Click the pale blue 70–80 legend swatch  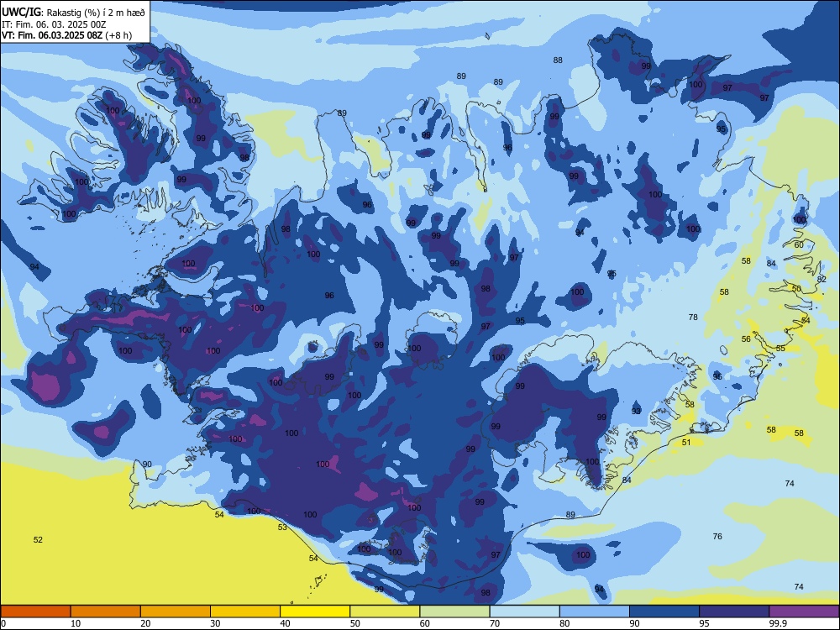524,612
